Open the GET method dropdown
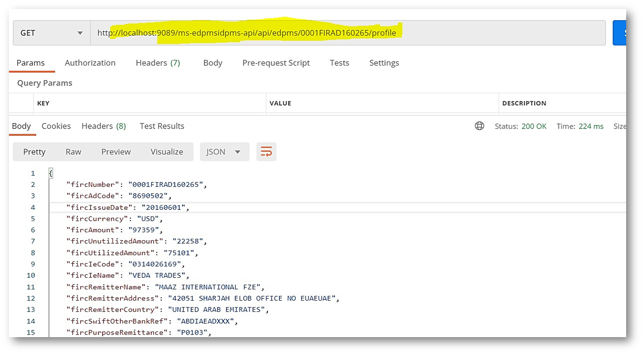Viewport: 644px width, 355px height. pos(51,33)
